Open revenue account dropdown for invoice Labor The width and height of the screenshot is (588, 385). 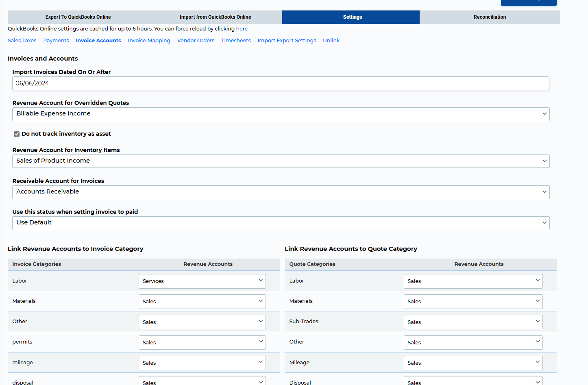point(202,281)
